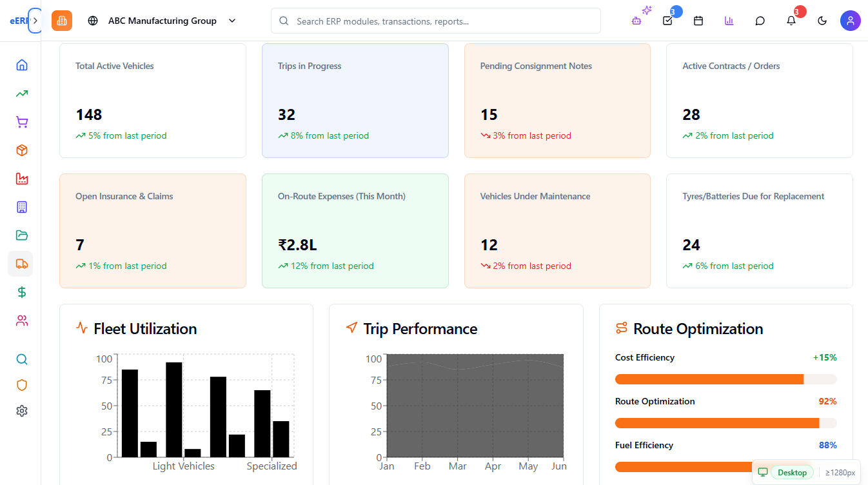The height and width of the screenshot is (485, 868).
Task: Open the notifications bell
Action: 791,21
